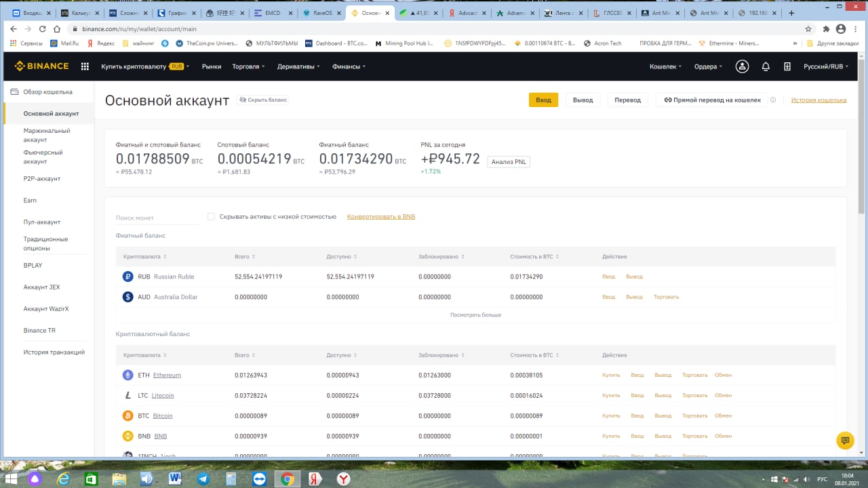Open the Русский/RUB language selector
This screenshot has width=868, height=488.
[x=825, y=66]
